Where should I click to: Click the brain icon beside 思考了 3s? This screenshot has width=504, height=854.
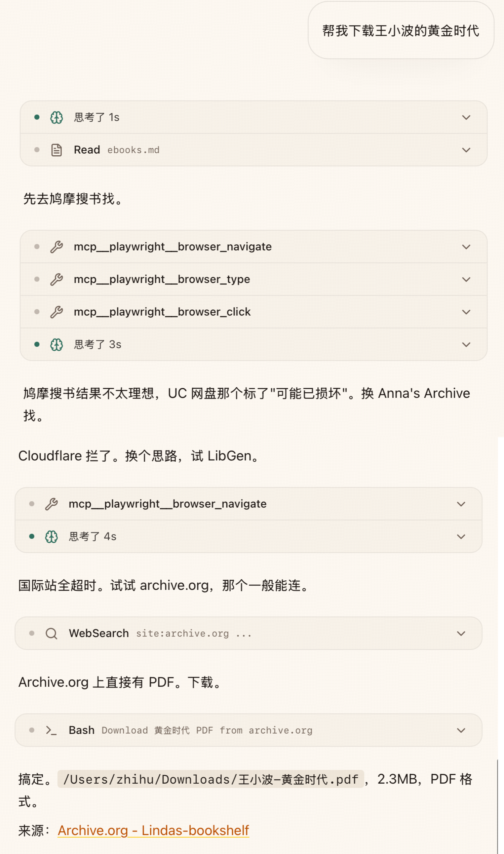(56, 345)
